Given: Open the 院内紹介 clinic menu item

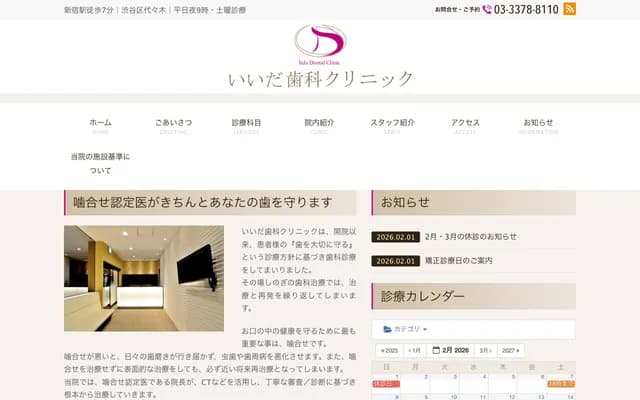Looking at the screenshot, I should tap(319, 126).
